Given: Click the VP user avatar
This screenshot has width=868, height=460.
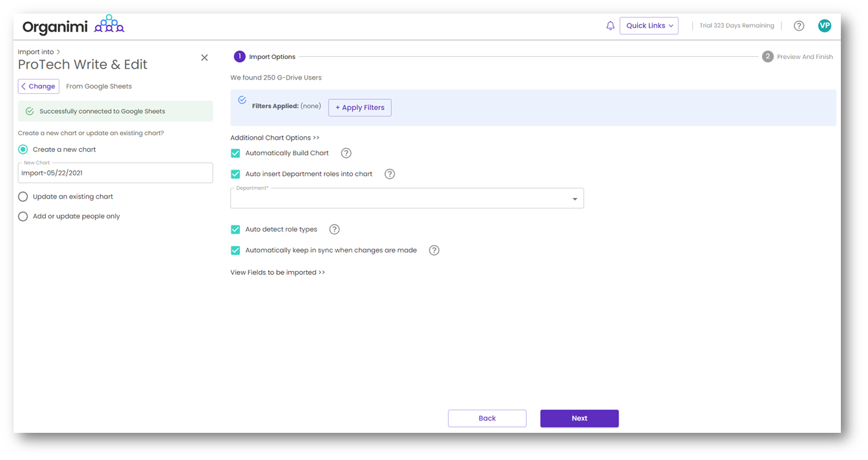Looking at the screenshot, I should tap(824, 26).
